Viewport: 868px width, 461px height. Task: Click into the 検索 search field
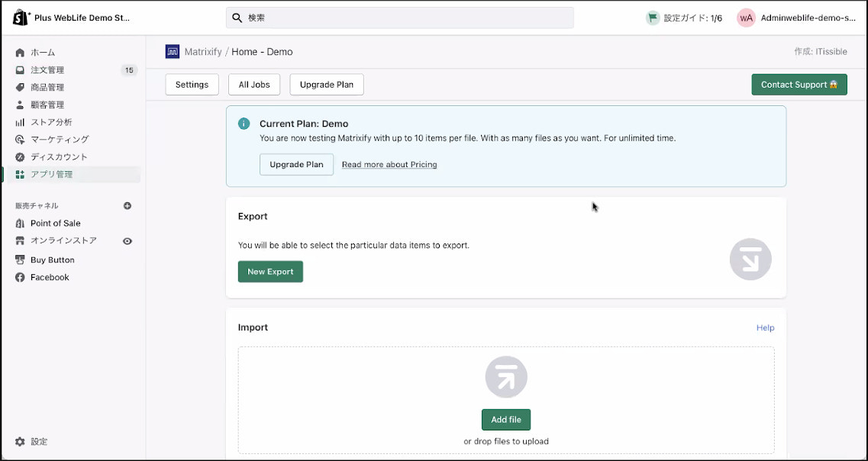399,18
